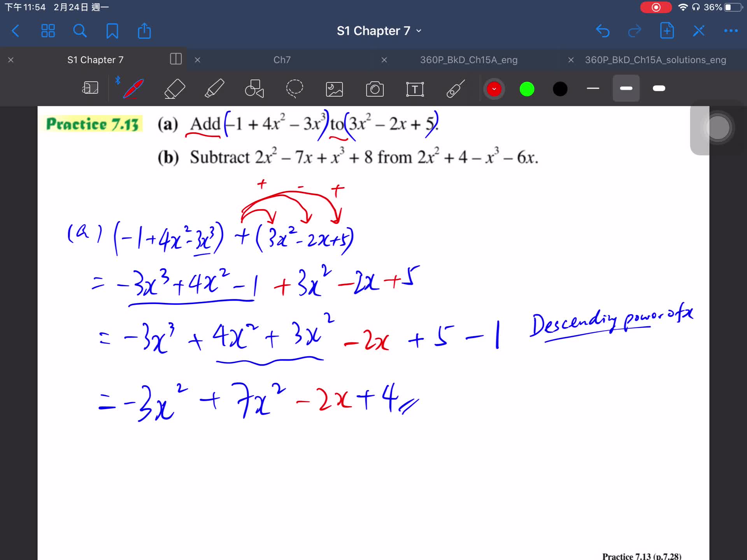Image resolution: width=747 pixels, height=560 pixels.
Task: Activate the Lasso selection tool
Action: 295,89
